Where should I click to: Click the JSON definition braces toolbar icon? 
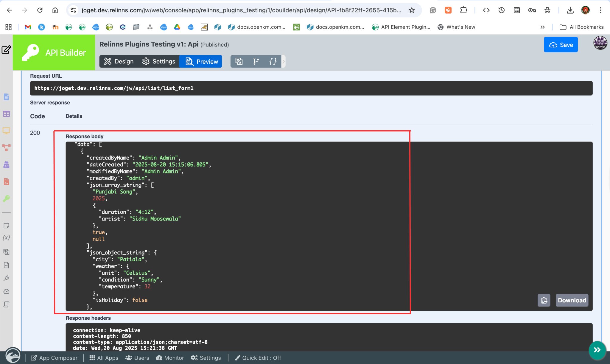pyautogui.click(x=273, y=61)
